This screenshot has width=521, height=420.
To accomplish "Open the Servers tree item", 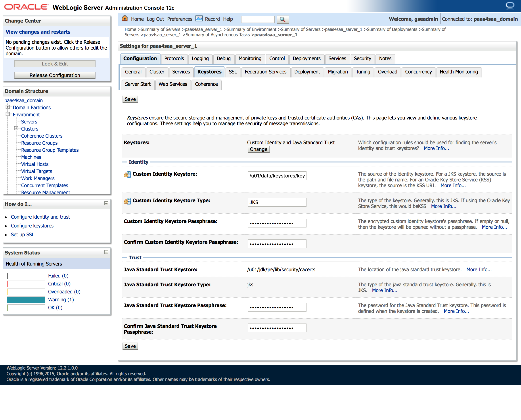I will click(x=29, y=122).
